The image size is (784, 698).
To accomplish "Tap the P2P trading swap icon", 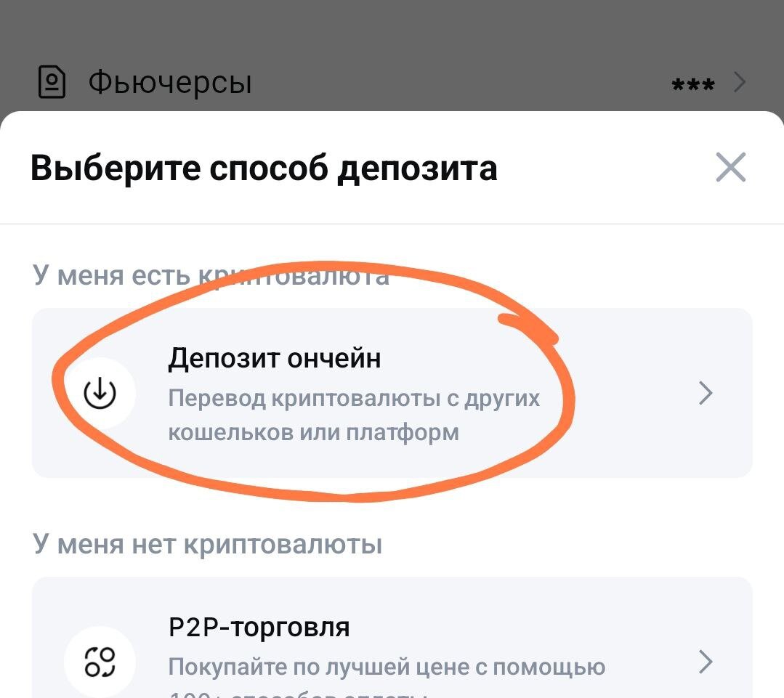I will pos(100,662).
